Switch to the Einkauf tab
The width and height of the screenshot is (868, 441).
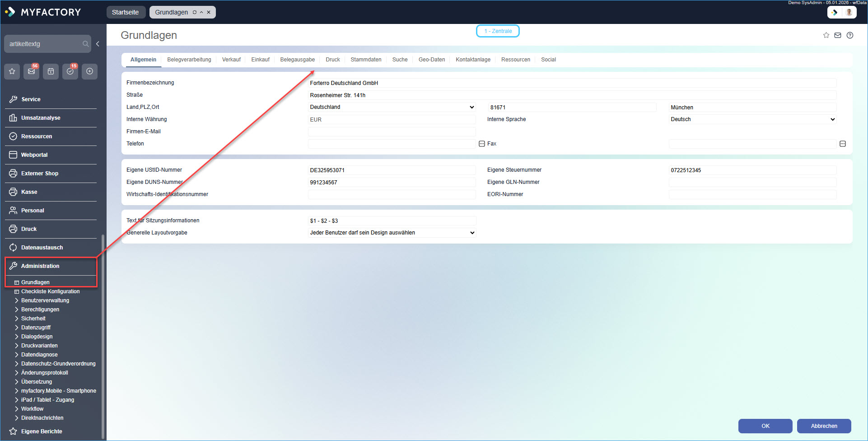(261, 60)
